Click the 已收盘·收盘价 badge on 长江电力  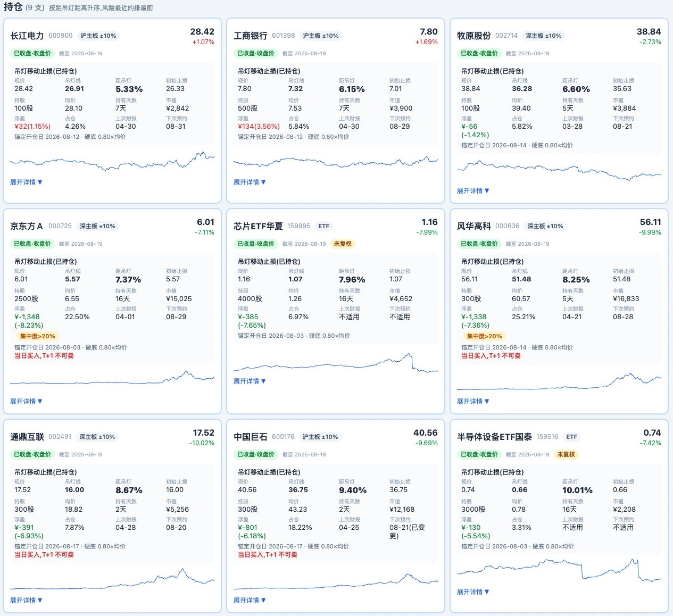pyautogui.click(x=32, y=53)
